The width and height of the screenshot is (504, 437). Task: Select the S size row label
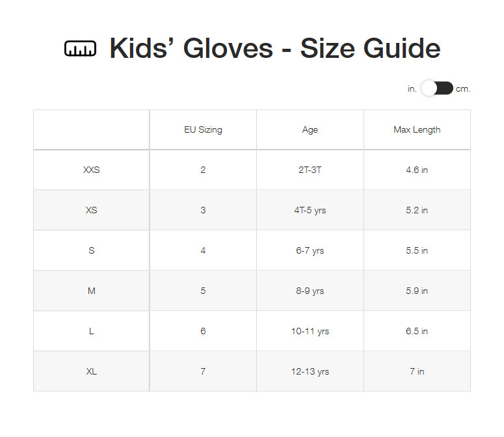click(x=92, y=250)
